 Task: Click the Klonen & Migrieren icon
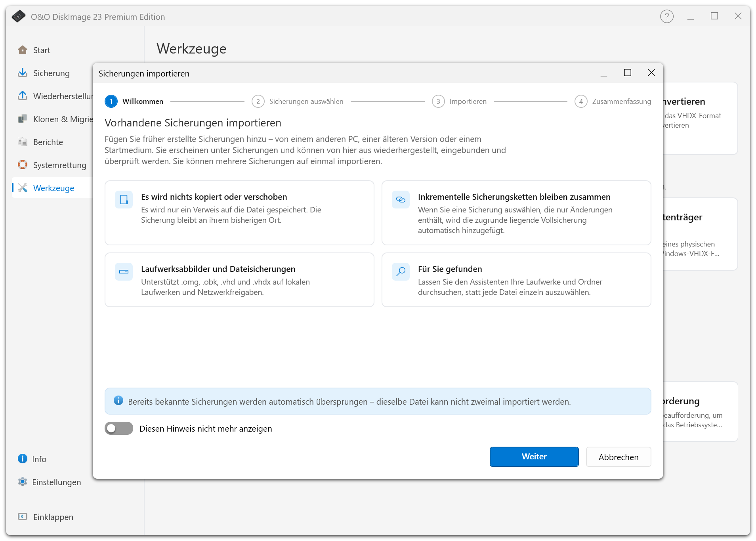point(23,119)
